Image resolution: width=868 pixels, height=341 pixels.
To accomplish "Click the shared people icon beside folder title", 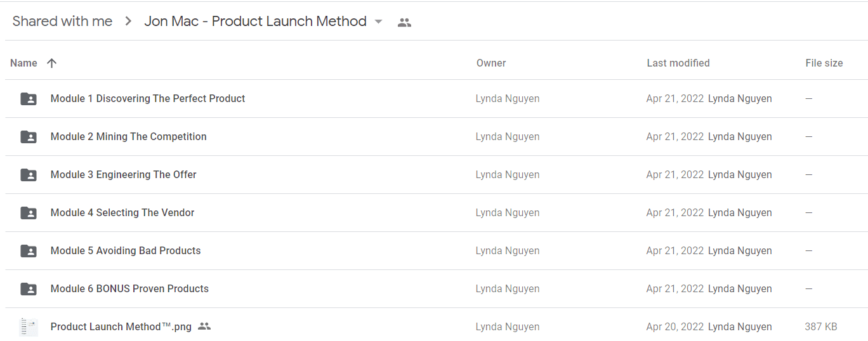I will [x=404, y=22].
